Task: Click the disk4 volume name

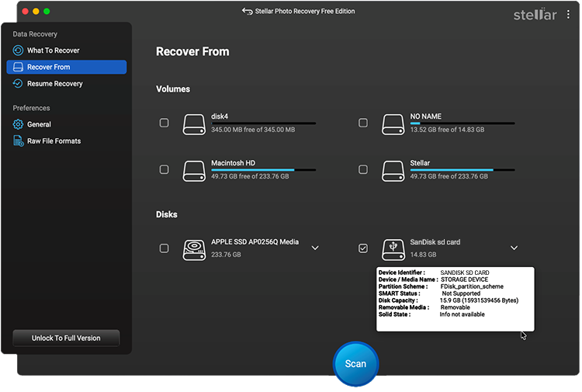Action: [x=220, y=116]
